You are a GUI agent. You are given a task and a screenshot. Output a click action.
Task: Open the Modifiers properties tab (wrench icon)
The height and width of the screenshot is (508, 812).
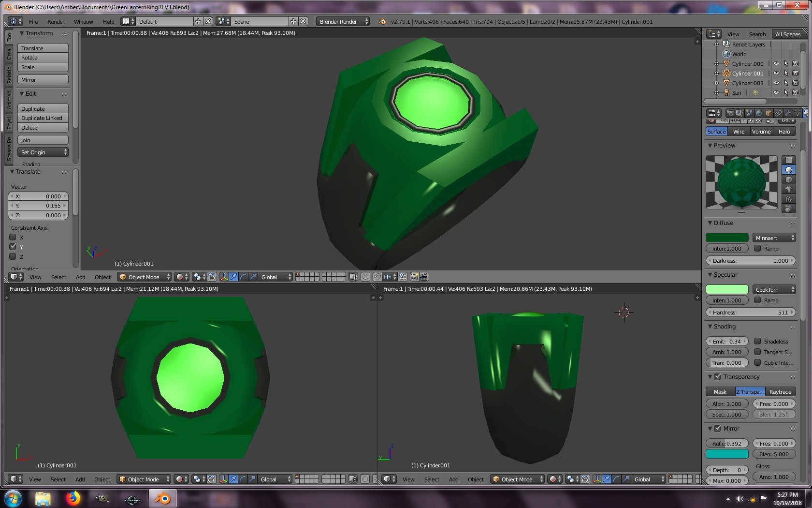(788, 113)
